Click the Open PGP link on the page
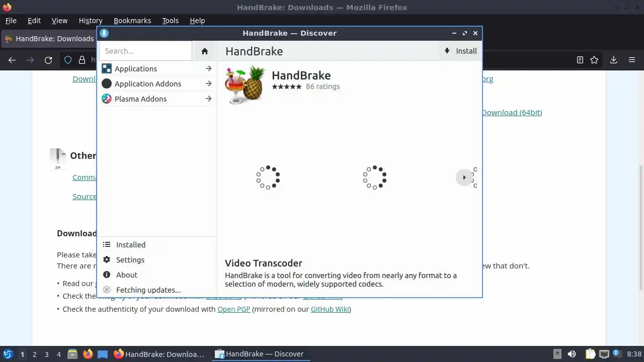Viewport: 644px width, 362px height. pos(233,309)
